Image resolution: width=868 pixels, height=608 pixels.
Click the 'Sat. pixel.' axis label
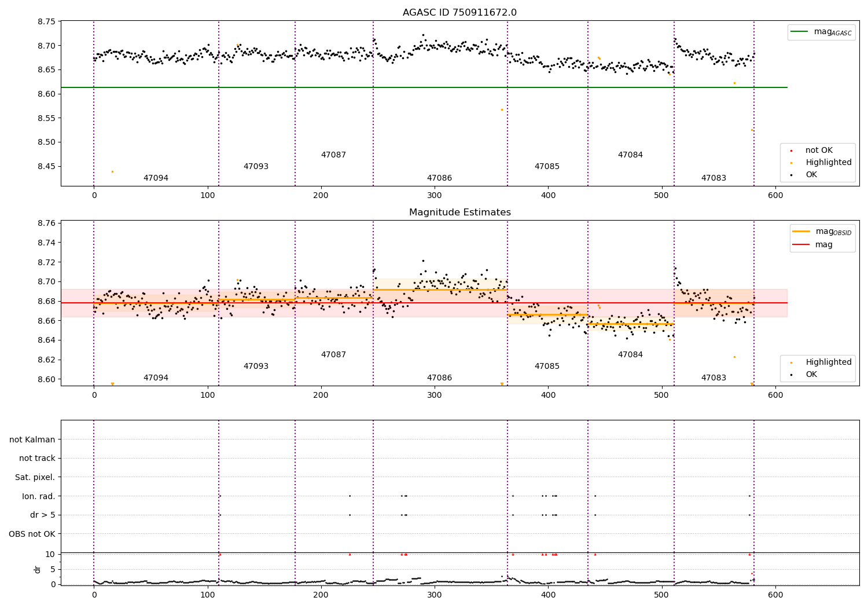point(35,478)
